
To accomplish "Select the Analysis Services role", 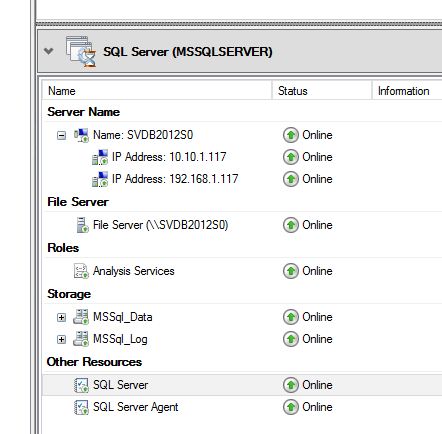I will tap(134, 271).
